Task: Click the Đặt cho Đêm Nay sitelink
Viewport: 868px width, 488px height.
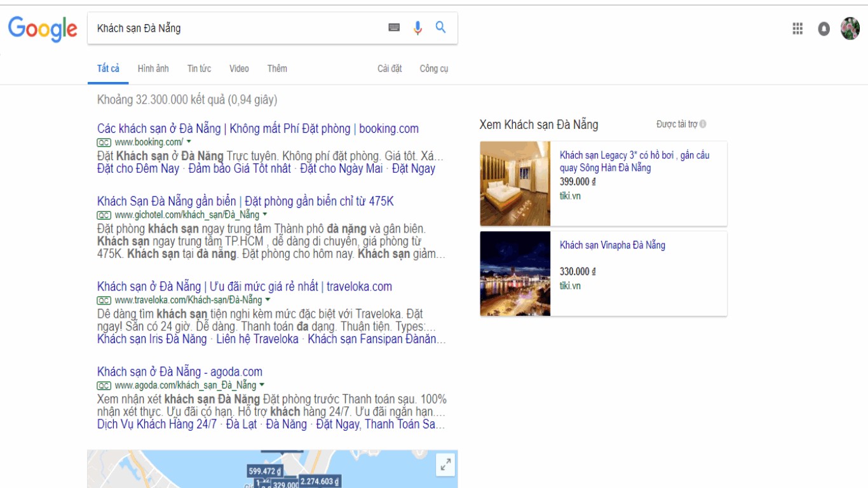Action: [x=138, y=168]
